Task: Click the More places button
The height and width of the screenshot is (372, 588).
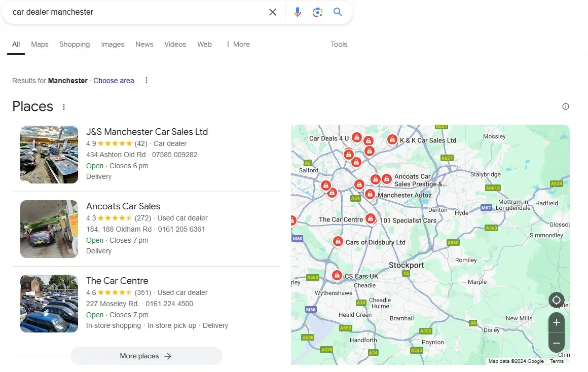Action: (x=146, y=356)
